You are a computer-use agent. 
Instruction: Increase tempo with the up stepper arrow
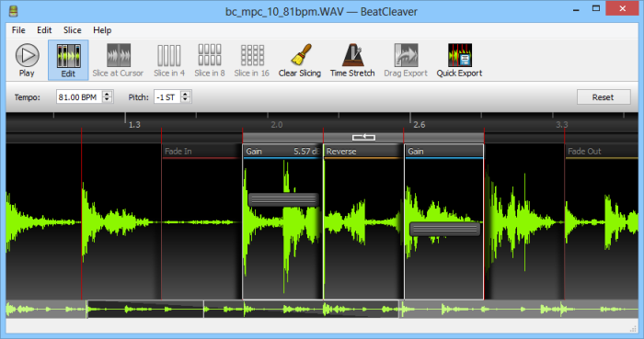108,94
